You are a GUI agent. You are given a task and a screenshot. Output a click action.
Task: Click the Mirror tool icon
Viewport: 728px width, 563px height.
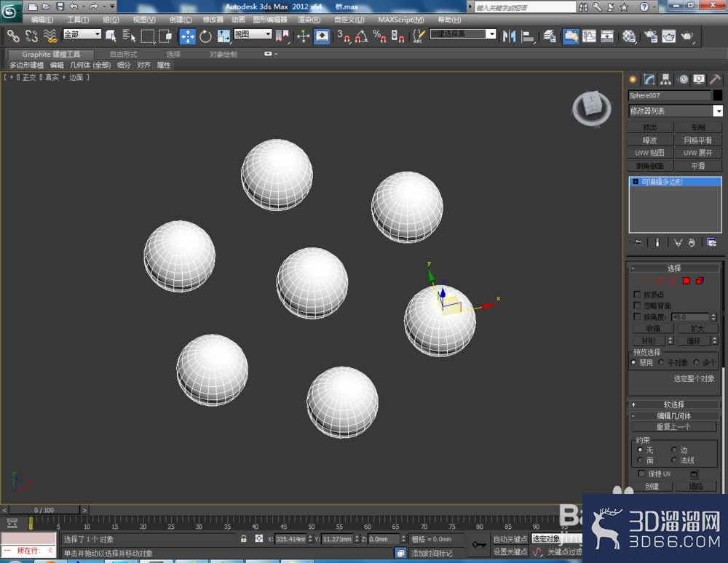[510, 36]
